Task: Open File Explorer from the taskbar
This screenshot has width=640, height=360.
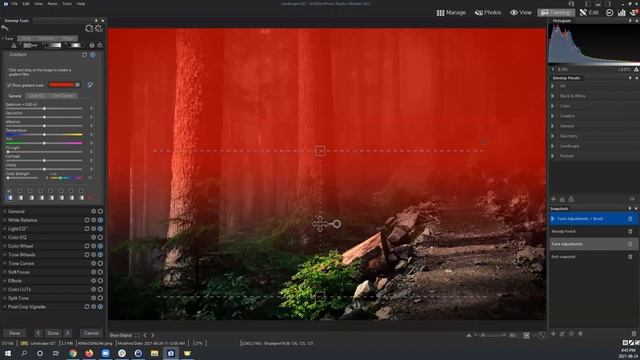Action: point(154,353)
